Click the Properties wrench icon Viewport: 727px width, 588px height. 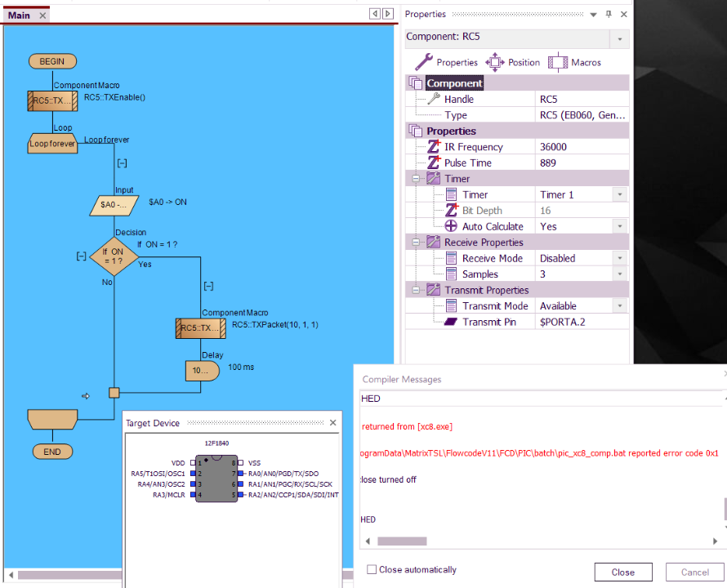(x=424, y=62)
